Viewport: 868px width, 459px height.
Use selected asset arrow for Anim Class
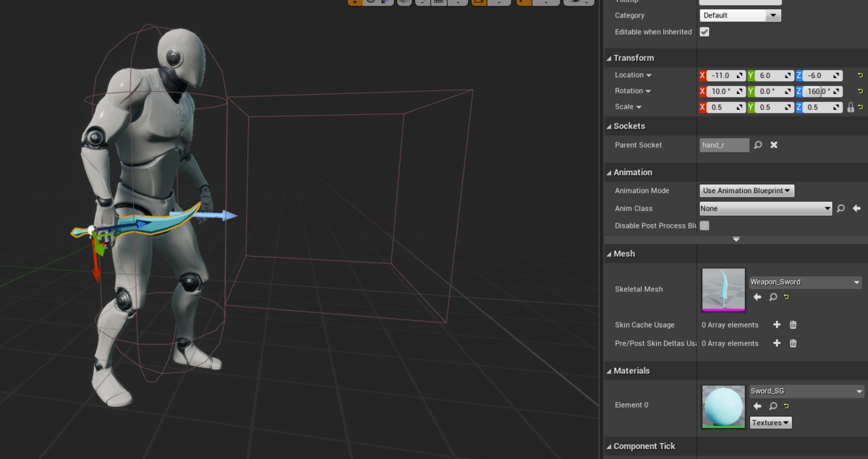[856, 208]
